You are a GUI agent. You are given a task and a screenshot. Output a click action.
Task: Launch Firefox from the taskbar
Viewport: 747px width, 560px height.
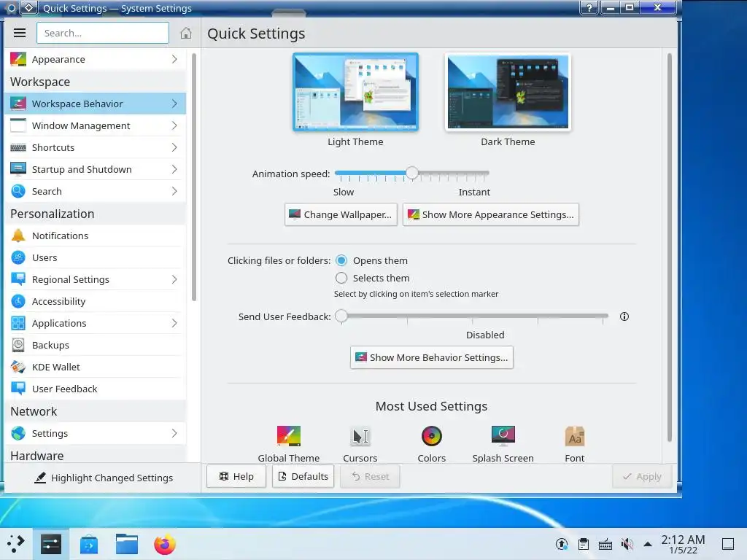click(165, 544)
